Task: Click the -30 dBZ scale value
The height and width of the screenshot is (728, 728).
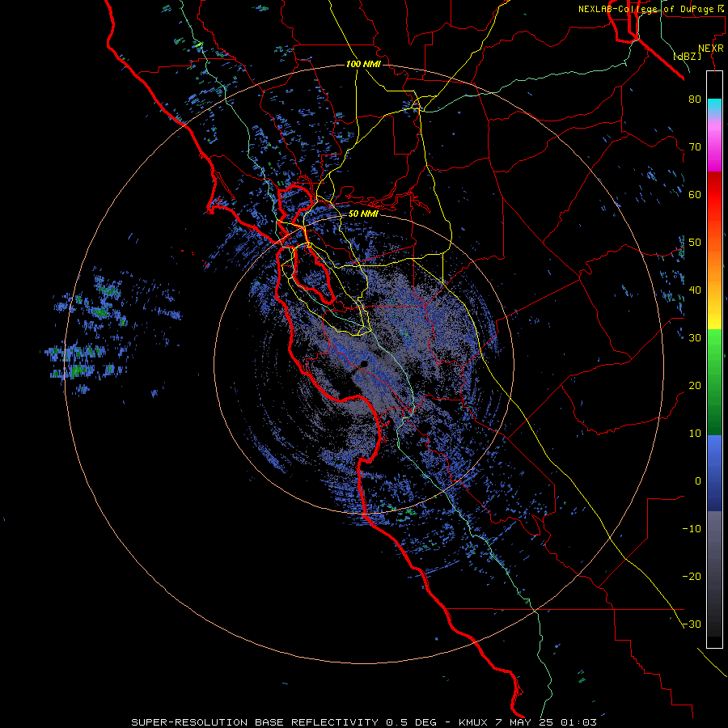Action: (x=692, y=624)
